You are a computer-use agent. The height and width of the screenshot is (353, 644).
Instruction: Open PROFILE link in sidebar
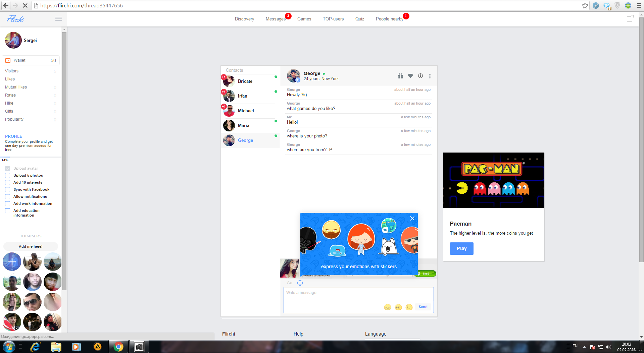[13, 136]
